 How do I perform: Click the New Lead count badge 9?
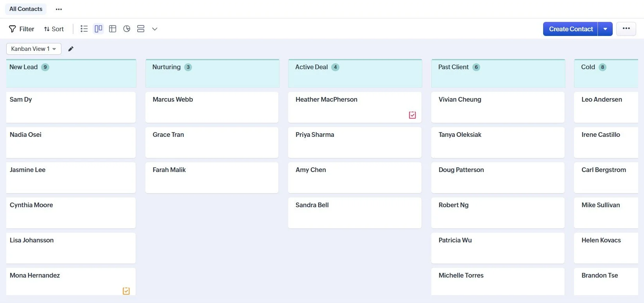[45, 67]
